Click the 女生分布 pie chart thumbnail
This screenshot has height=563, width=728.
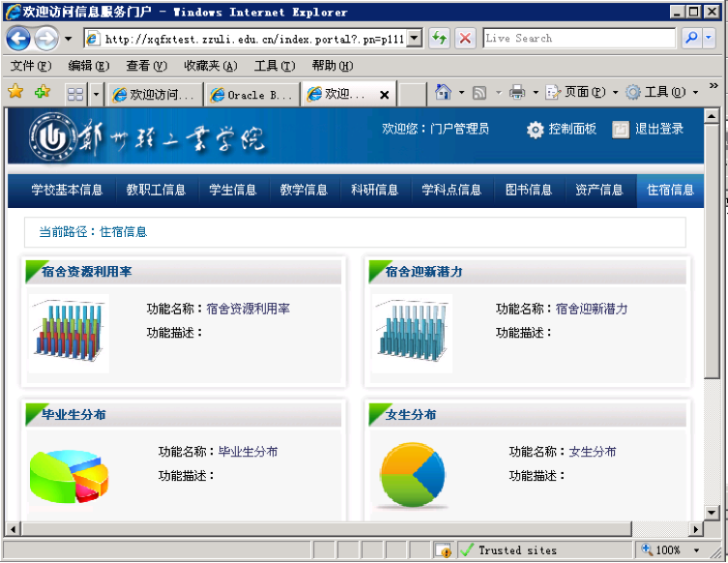click(412, 475)
